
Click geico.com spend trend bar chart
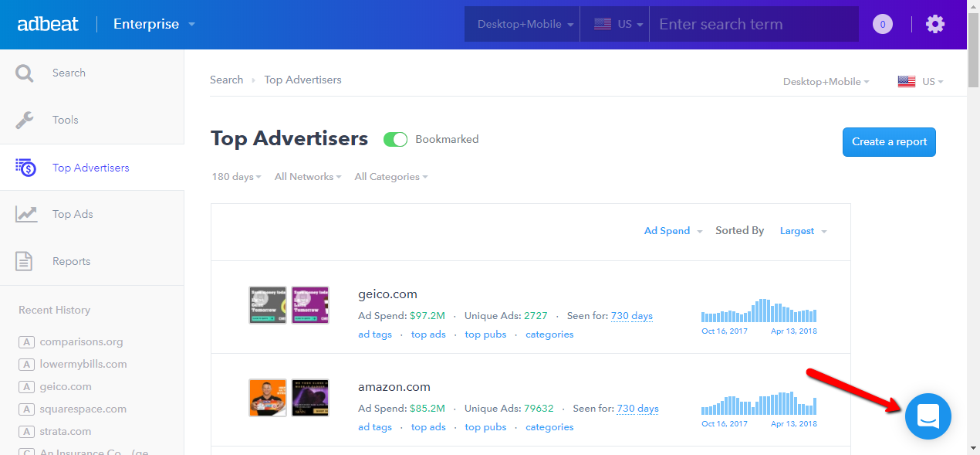(x=759, y=311)
